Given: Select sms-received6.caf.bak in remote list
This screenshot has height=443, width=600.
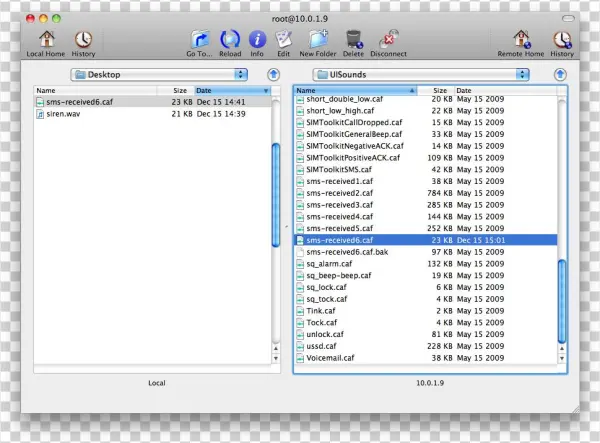Looking at the screenshot, I should pyautogui.click(x=347, y=253).
